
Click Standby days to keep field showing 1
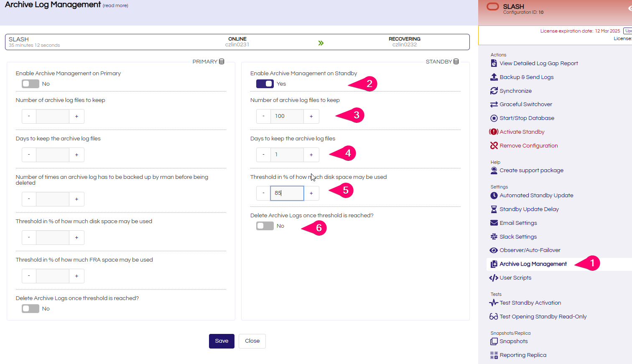coord(287,155)
